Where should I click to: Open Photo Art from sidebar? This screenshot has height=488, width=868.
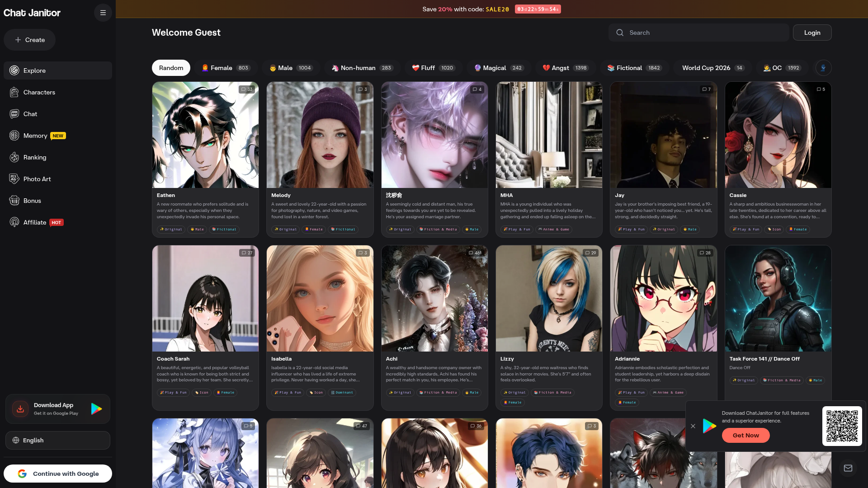(58, 179)
